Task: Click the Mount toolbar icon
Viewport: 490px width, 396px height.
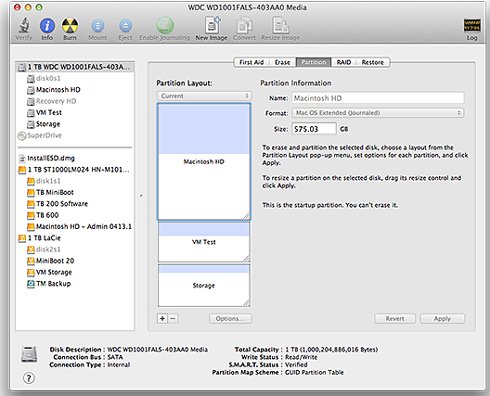Action: pyautogui.click(x=98, y=26)
